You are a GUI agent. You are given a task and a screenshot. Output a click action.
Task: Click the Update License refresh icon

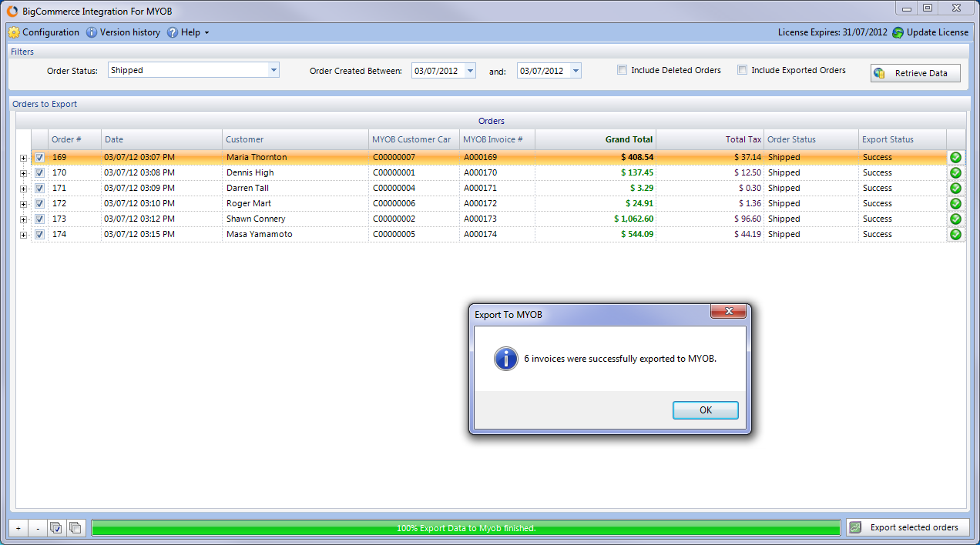[x=896, y=32]
